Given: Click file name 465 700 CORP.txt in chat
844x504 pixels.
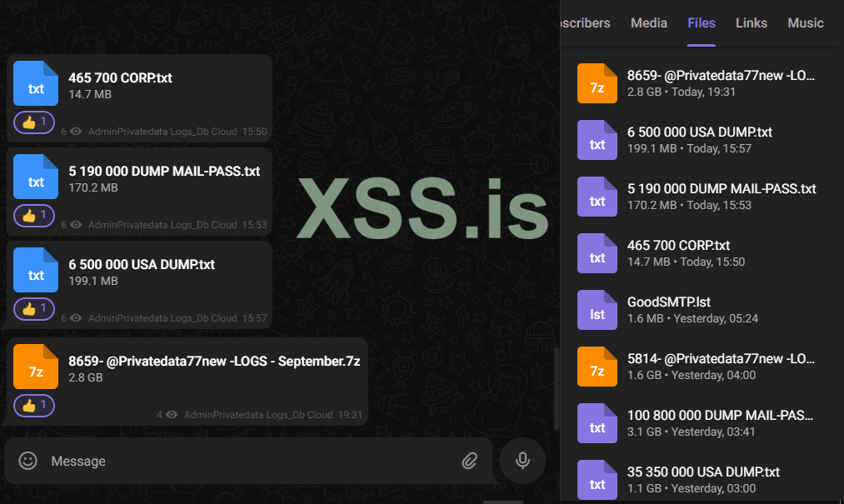Looking at the screenshot, I should (x=120, y=77).
